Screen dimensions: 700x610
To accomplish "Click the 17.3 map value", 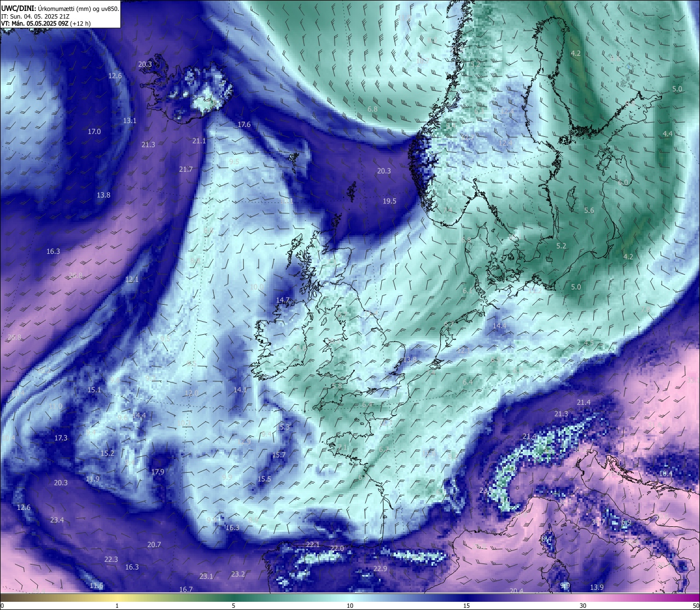I will coord(61,438).
